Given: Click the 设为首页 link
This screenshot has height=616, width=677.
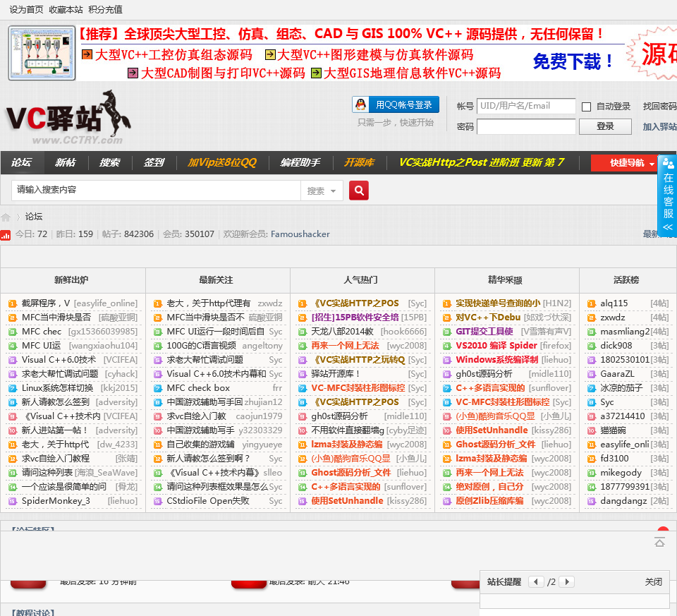Looking at the screenshot, I should [x=26, y=9].
